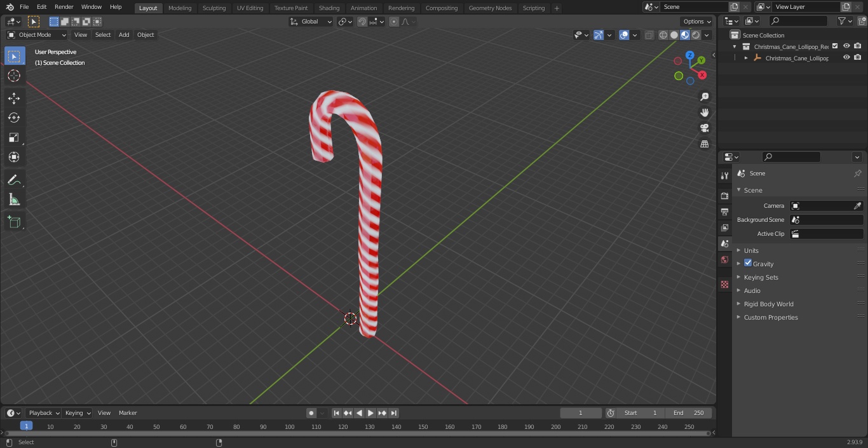The height and width of the screenshot is (448, 868).
Task: Select the Measure tool
Action: coord(14,200)
